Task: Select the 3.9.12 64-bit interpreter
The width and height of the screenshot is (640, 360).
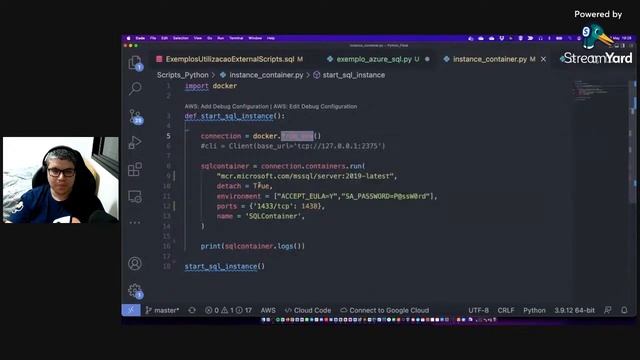Action: pyautogui.click(x=574, y=310)
